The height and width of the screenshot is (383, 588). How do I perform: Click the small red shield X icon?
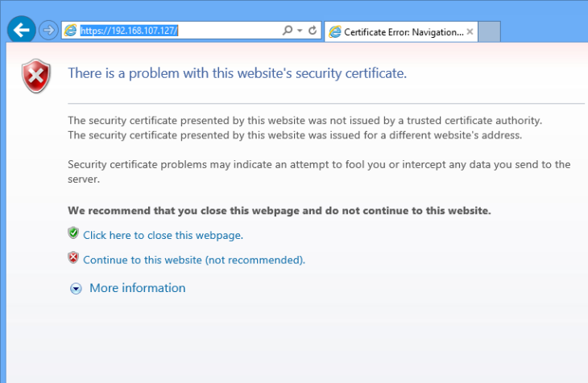point(73,257)
